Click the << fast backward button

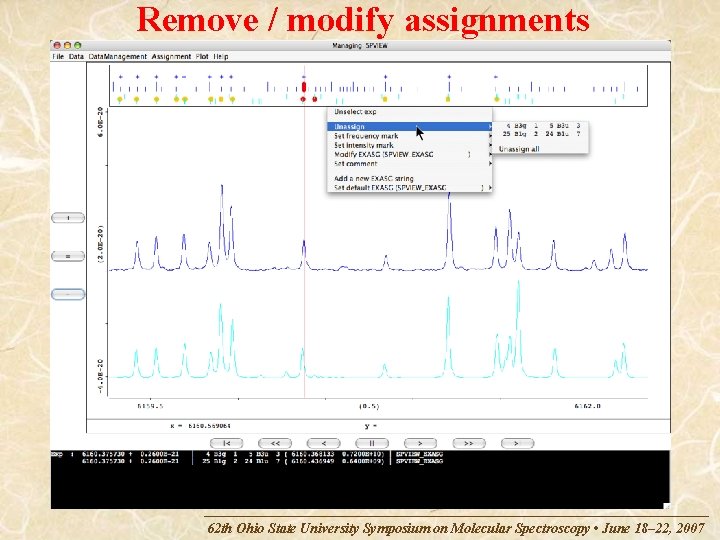click(x=275, y=443)
